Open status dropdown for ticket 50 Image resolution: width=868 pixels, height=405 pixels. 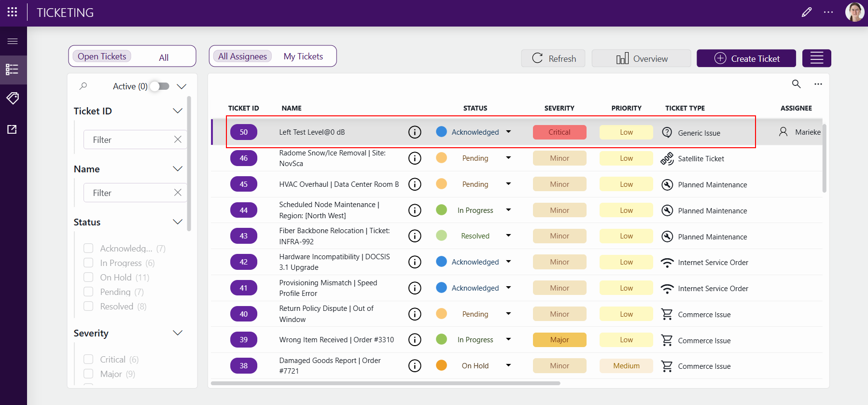(508, 132)
